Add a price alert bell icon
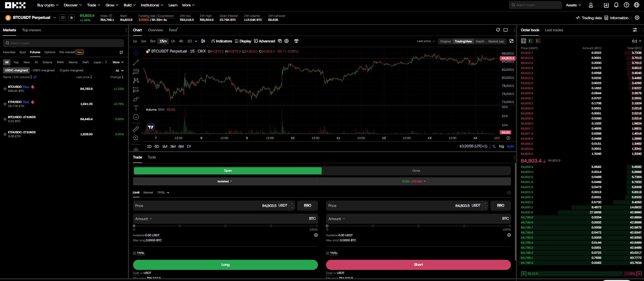644x281 pixels. tap(498, 30)
